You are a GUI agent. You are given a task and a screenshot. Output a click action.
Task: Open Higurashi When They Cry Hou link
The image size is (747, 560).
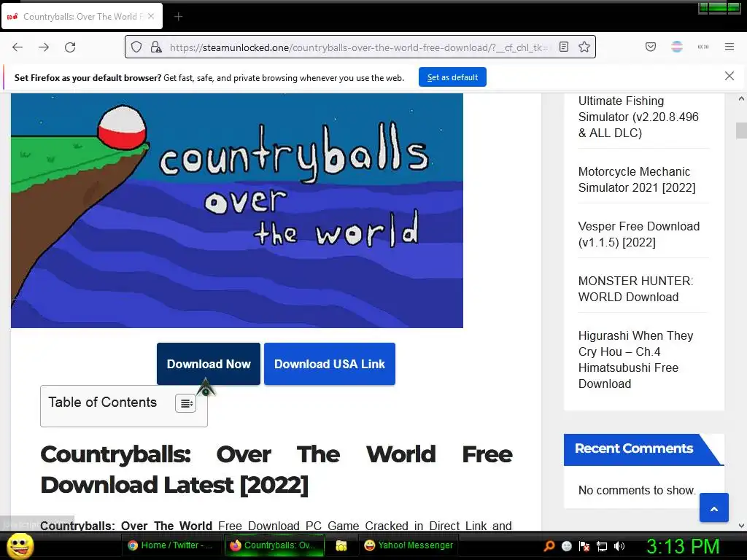635,359
